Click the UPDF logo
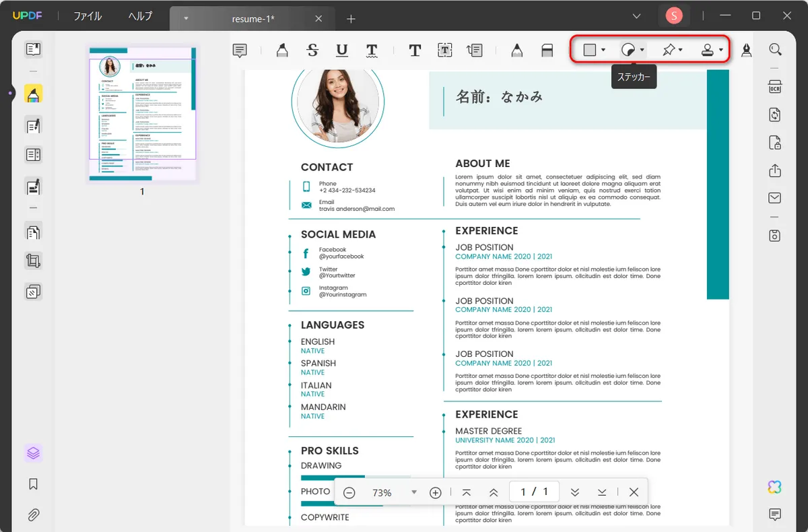Viewport: 808px width, 532px height. tap(27, 15)
